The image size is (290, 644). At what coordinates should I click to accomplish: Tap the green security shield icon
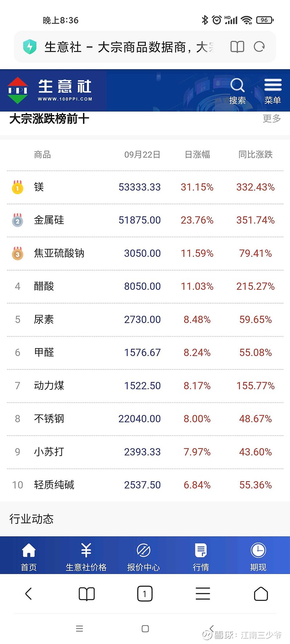tap(30, 47)
